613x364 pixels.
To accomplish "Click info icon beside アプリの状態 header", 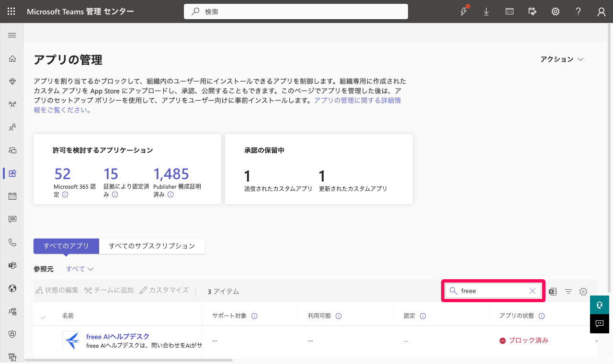I will [542, 316].
